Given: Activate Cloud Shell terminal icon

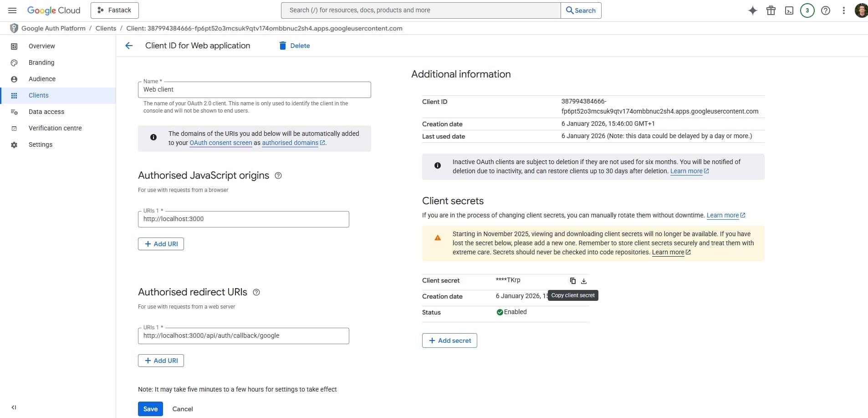Looking at the screenshot, I should tap(789, 10).
